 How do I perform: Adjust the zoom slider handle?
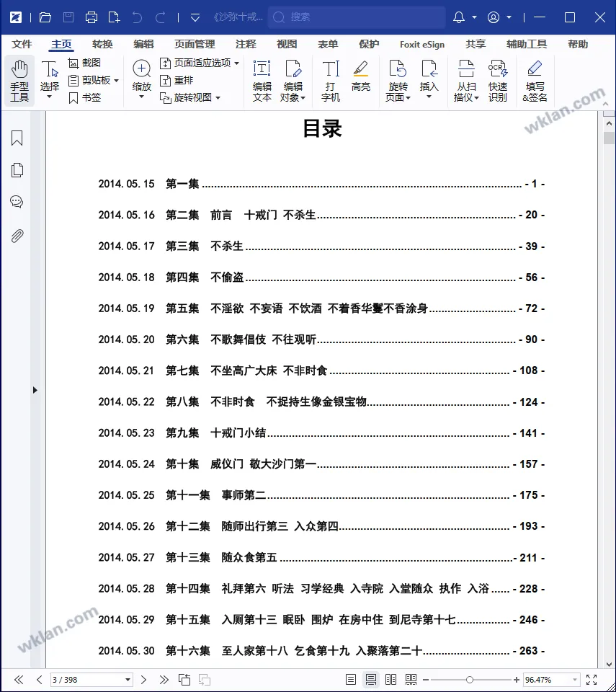point(470,680)
